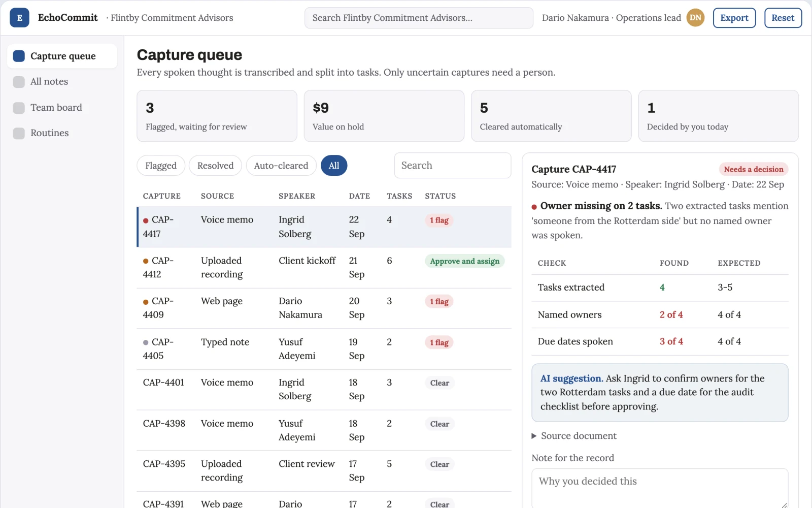Open capture CAP-4395
812x508 pixels.
(x=324, y=471)
